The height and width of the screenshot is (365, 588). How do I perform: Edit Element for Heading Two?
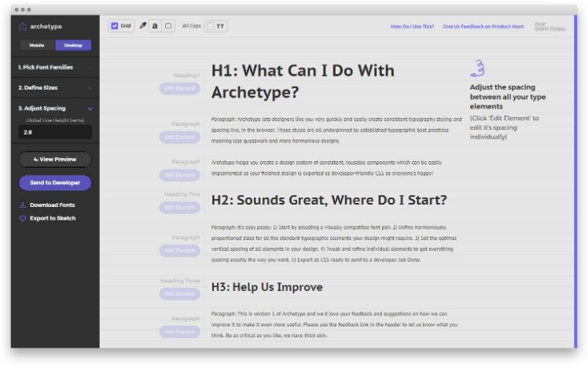click(180, 208)
